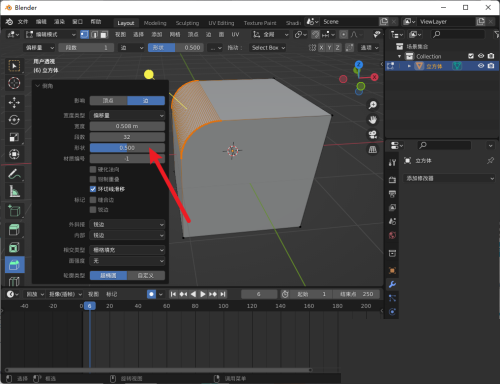Open the 相交类型 栅格填充 dropdown

pos(127,250)
